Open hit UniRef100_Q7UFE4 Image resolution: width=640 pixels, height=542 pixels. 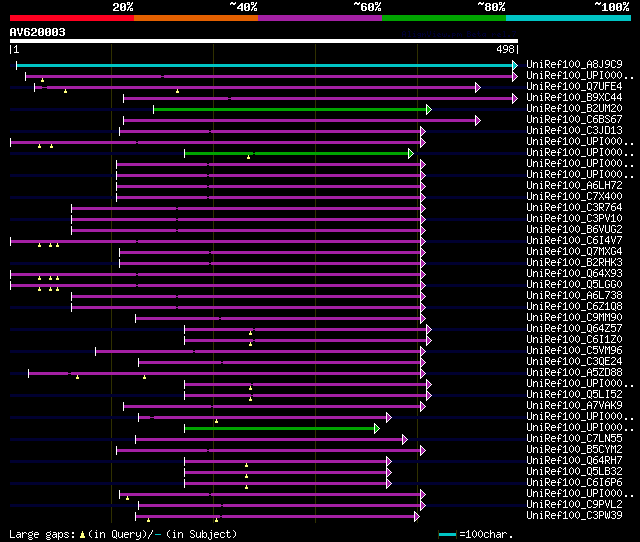coord(574,87)
